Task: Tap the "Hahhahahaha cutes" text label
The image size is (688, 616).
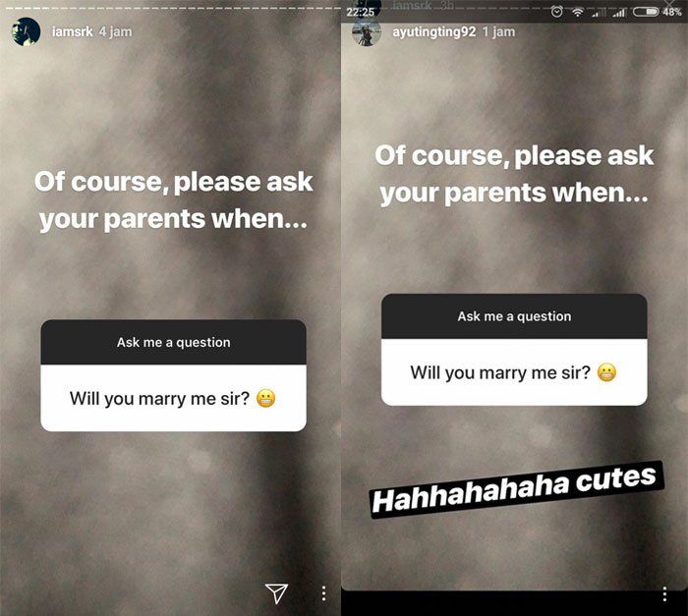Action: tap(517, 489)
